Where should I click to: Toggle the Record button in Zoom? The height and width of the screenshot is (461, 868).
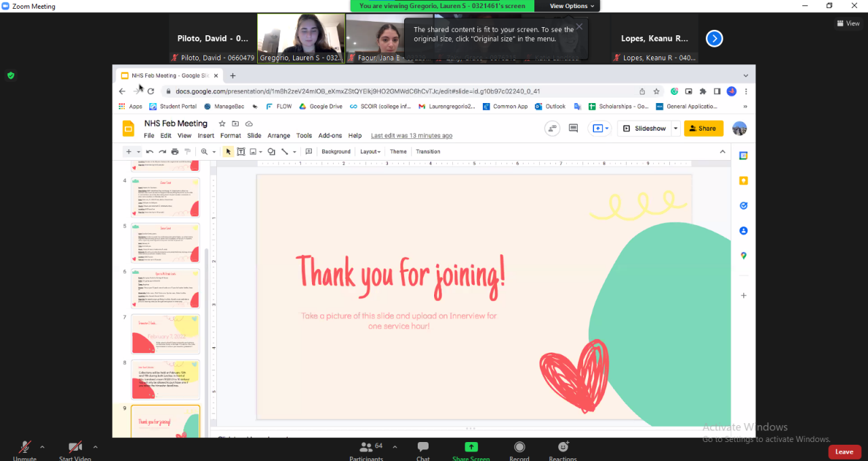[x=519, y=447]
